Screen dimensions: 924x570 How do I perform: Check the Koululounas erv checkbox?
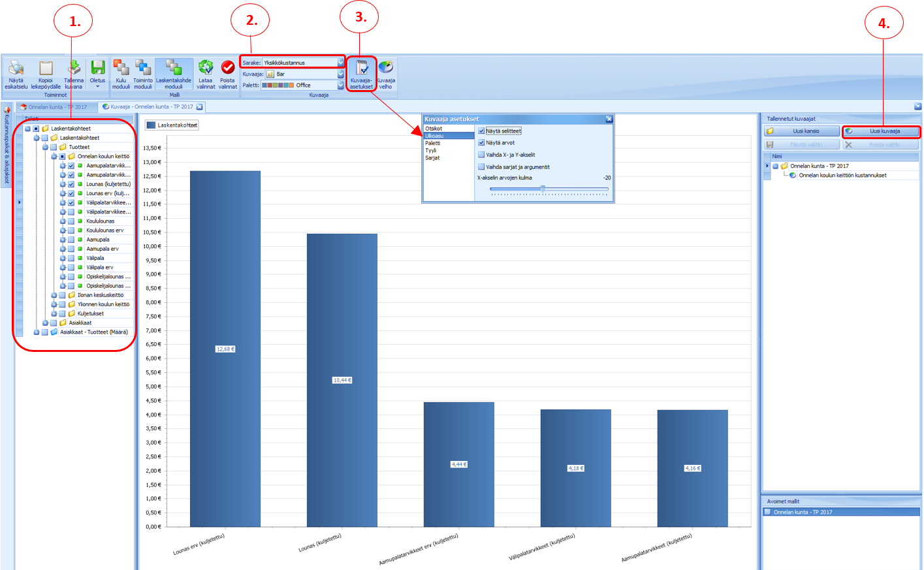pyautogui.click(x=71, y=230)
